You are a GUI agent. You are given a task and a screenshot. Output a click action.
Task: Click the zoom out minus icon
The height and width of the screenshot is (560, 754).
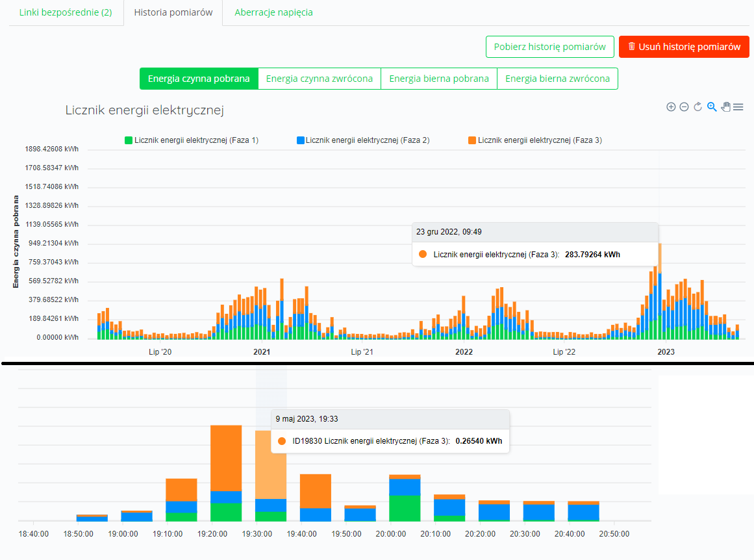click(685, 107)
